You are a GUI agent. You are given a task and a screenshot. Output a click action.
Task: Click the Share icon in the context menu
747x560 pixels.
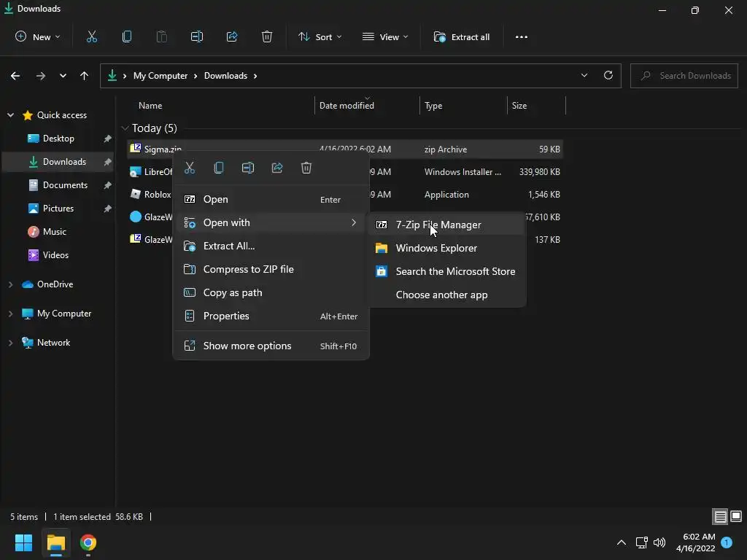click(x=276, y=168)
